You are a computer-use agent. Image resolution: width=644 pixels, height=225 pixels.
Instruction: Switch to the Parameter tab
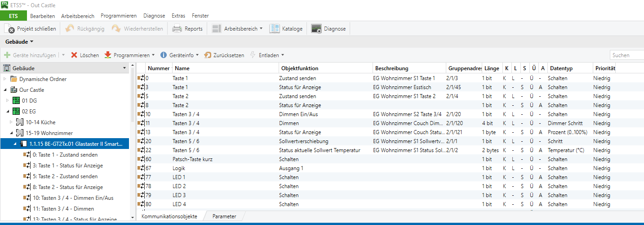(224, 216)
